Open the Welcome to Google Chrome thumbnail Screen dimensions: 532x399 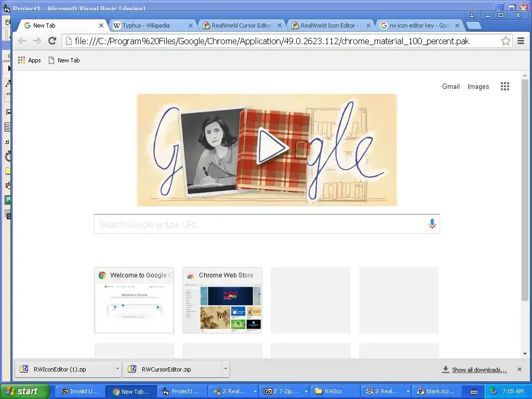134,300
